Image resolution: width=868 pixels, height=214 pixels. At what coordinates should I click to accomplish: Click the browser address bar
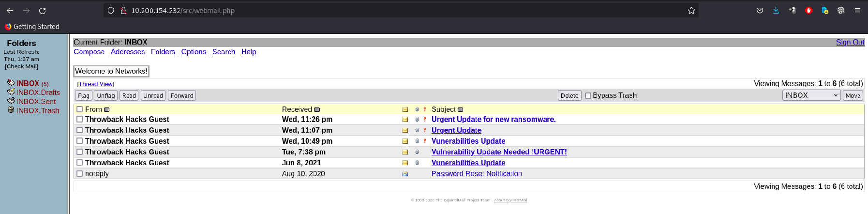tap(387, 11)
